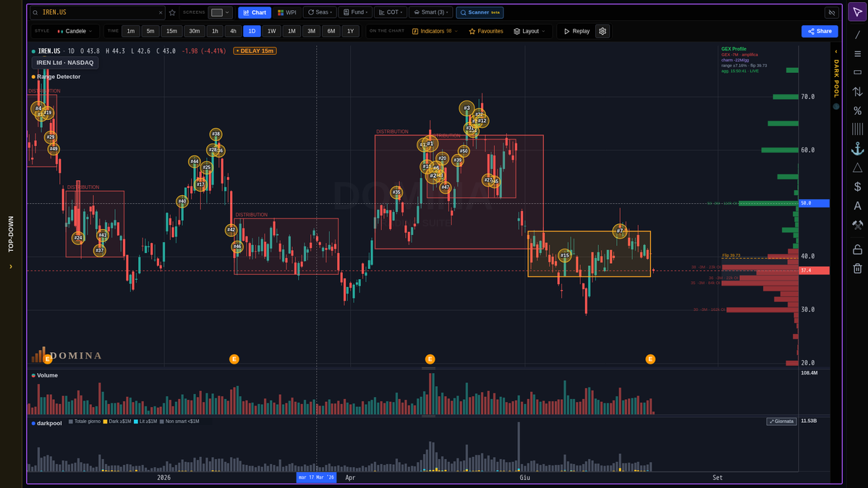Open the COT dropdown menu
Viewport: 868px width, 488px height.
coord(390,12)
